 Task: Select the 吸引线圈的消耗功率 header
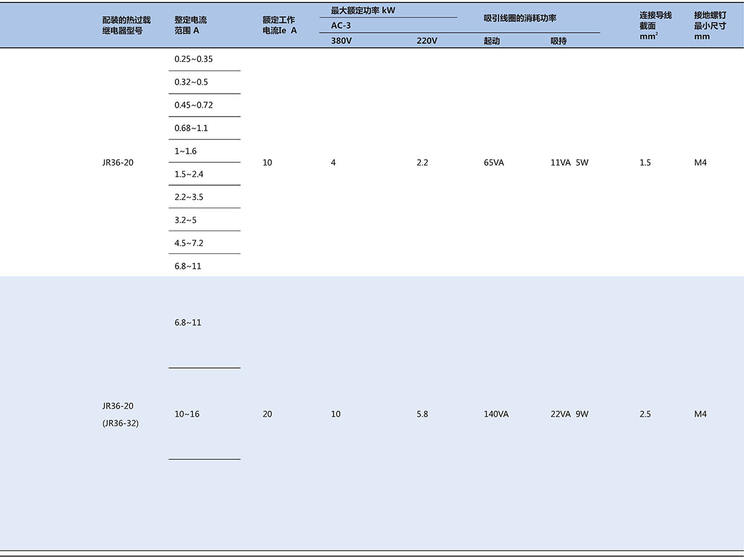[520, 18]
